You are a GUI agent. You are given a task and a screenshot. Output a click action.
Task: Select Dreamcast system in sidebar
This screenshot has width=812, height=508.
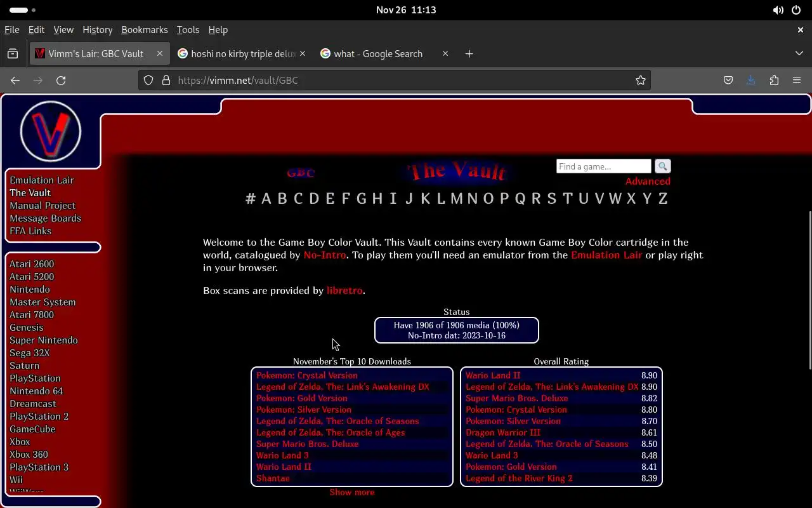click(x=33, y=404)
